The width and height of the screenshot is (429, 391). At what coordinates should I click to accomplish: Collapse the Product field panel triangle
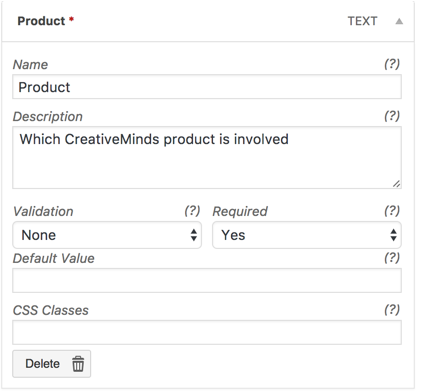(x=399, y=21)
